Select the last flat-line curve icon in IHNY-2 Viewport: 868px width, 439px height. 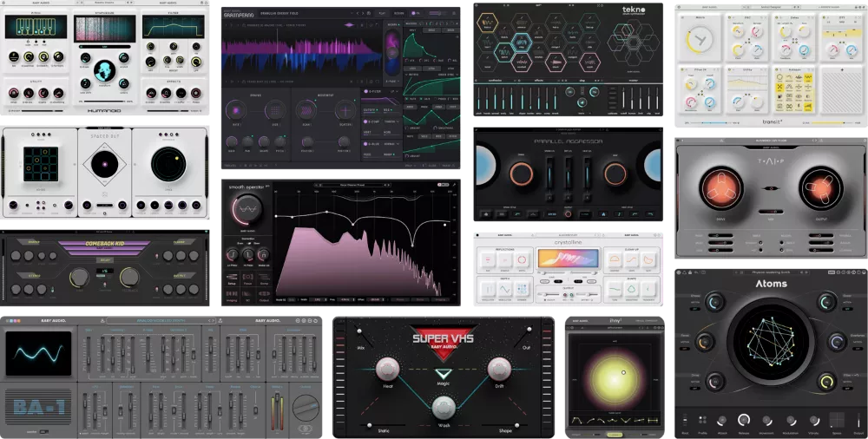point(653,422)
